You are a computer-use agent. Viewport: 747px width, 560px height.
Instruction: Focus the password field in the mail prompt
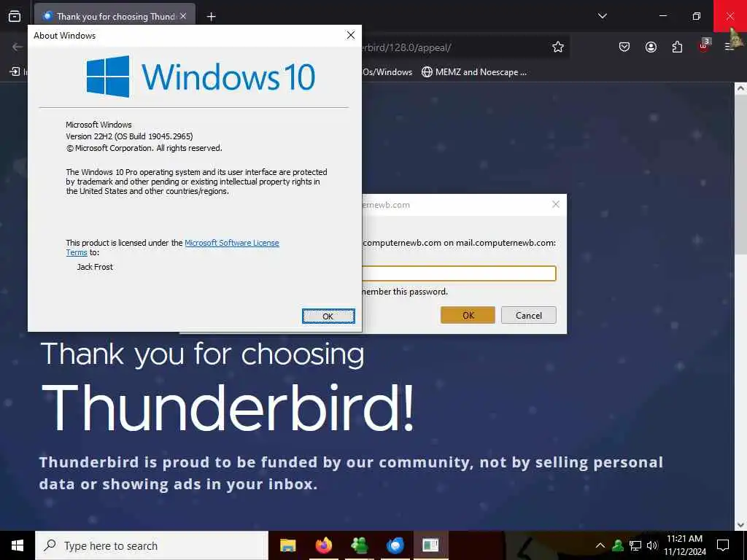pos(459,273)
